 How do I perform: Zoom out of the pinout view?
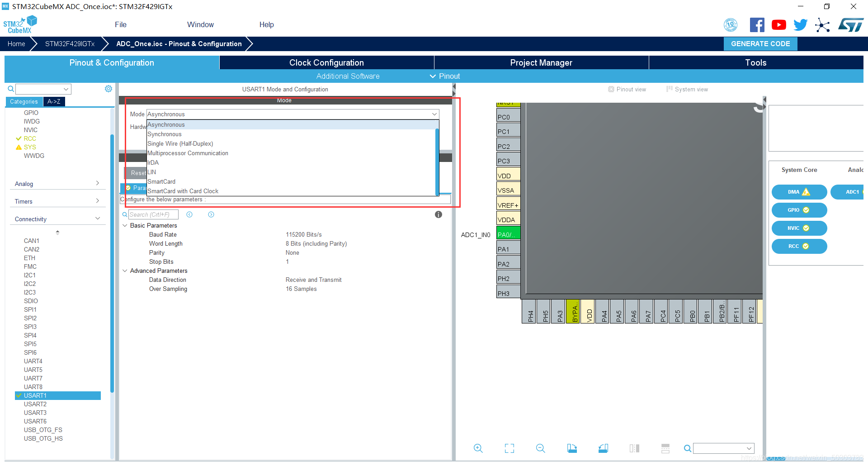click(x=540, y=448)
